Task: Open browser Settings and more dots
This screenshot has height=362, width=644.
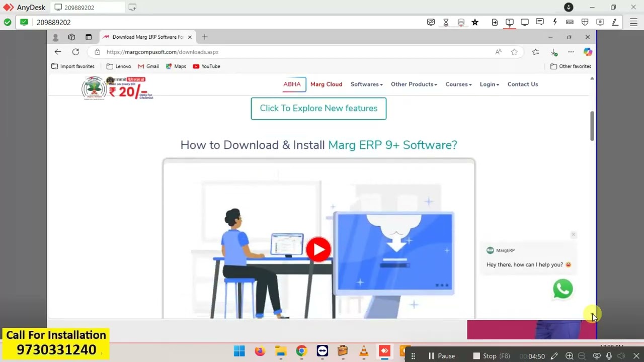Action: [571, 52]
